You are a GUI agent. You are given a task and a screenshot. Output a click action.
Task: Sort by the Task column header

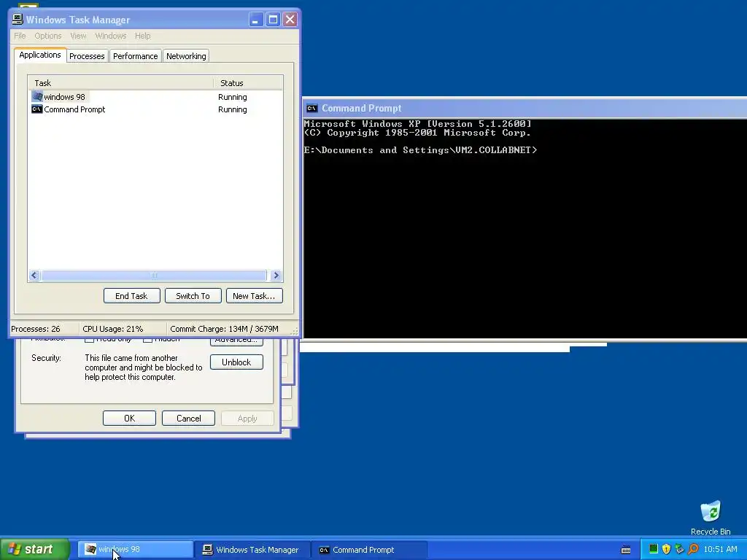tap(120, 83)
